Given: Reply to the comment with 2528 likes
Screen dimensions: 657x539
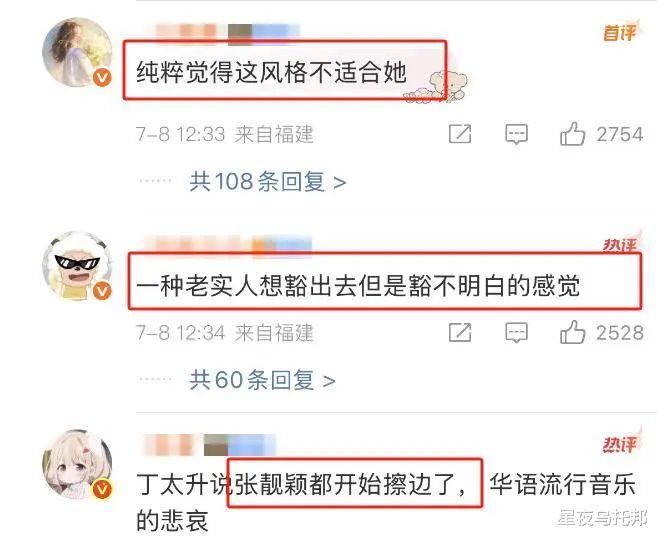Looking at the screenshot, I should (x=516, y=333).
